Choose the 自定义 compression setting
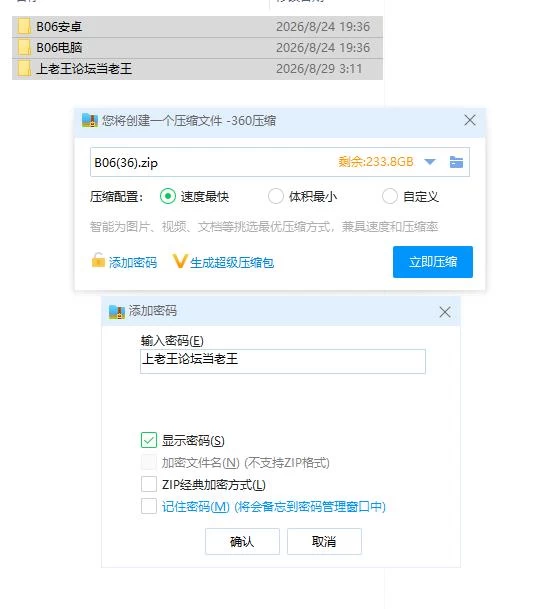556x609 pixels. pos(389,196)
